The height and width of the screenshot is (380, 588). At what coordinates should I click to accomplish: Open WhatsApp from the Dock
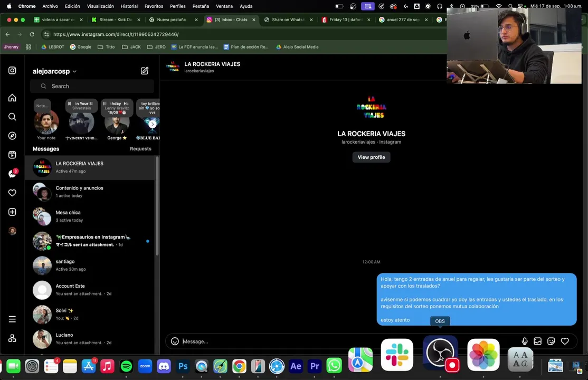tap(334, 366)
